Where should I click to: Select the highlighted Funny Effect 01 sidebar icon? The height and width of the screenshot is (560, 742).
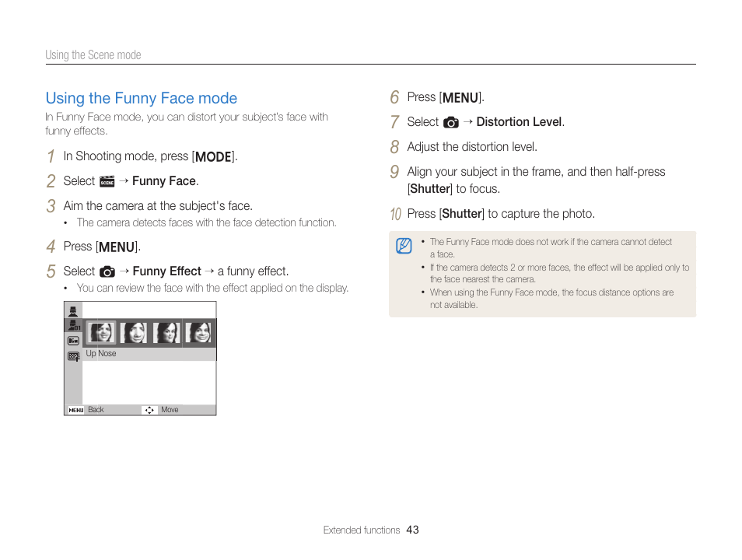pos(74,325)
